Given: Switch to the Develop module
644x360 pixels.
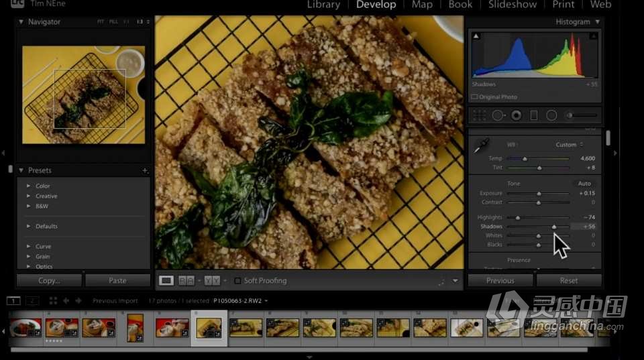Looking at the screenshot, I should [376, 5].
